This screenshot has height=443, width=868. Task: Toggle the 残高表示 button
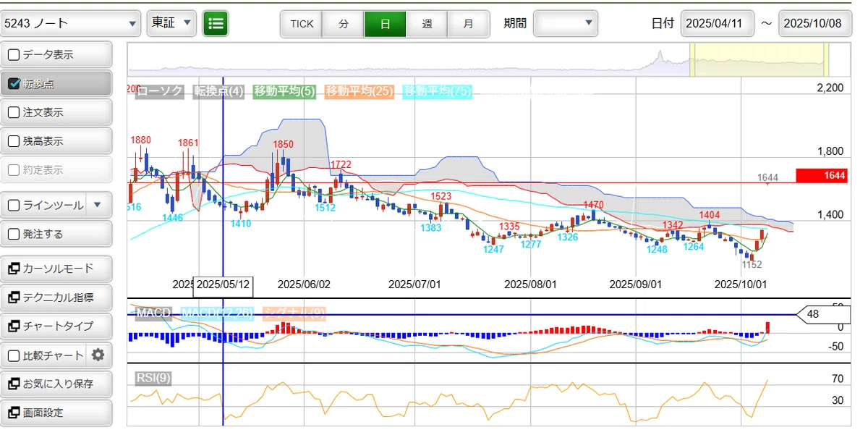[x=56, y=141]
